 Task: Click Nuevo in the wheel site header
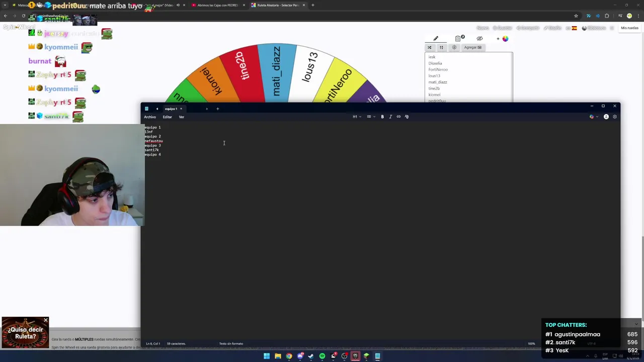click(482, 28)
